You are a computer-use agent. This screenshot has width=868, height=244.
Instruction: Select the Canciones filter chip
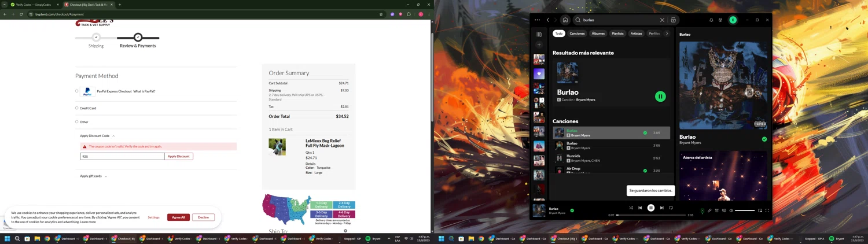[x=577, y=34]
